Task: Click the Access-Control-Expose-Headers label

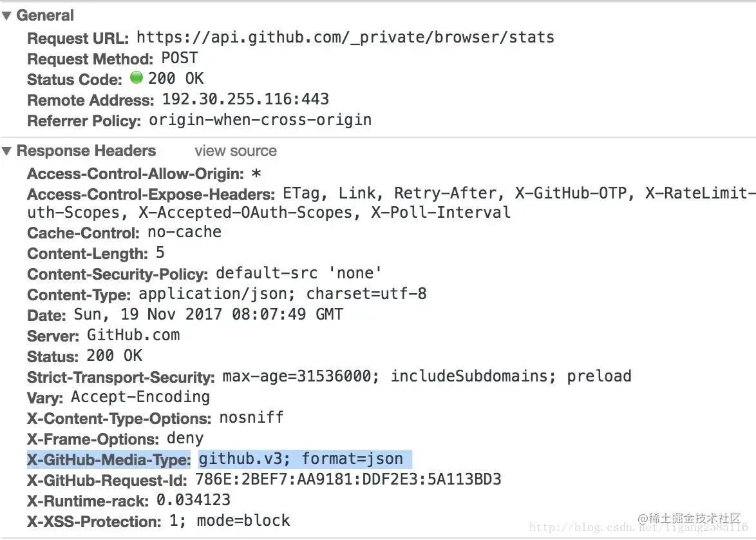Action: [x=151, y=194]
